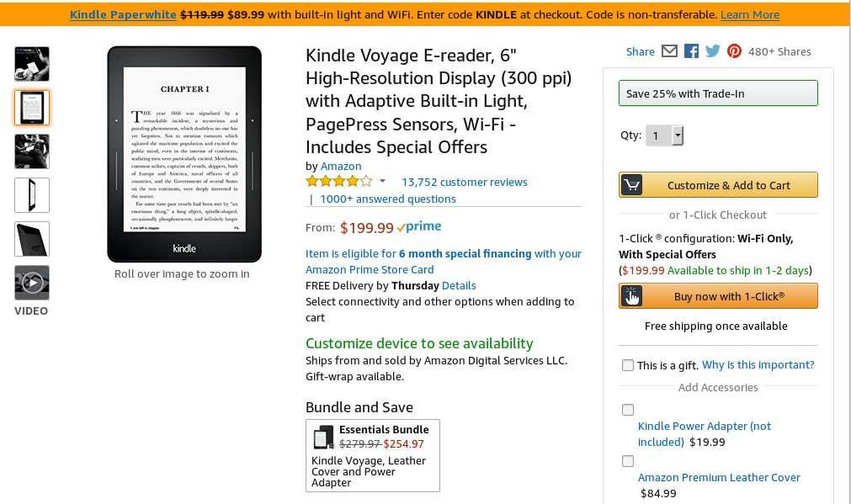Open the Qty quantity dropdown

tap(665, 135)
